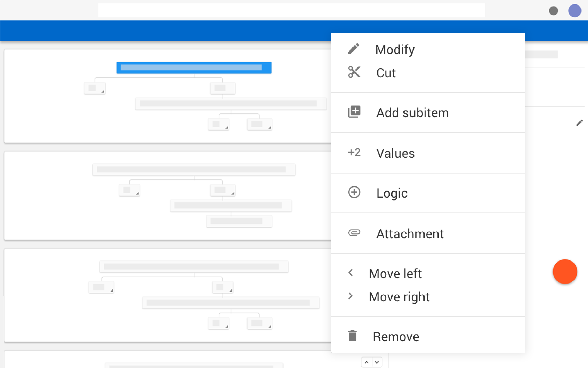Click the pencil icon next to Modify
The width and height of the screenshot is (588, 368).
(x=354, y=49)
